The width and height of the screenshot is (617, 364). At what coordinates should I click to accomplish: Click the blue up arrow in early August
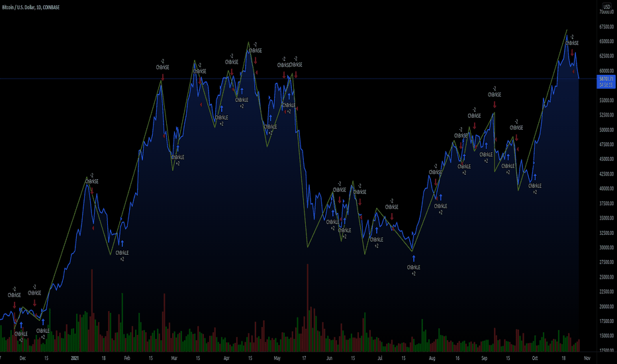pyautogui.click(x=441, y=197)
